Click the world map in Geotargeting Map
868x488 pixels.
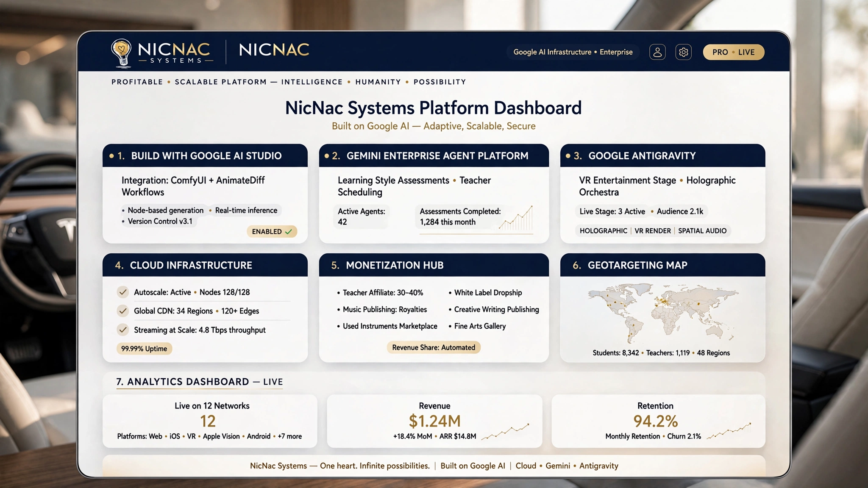click(x=663, y=313)
